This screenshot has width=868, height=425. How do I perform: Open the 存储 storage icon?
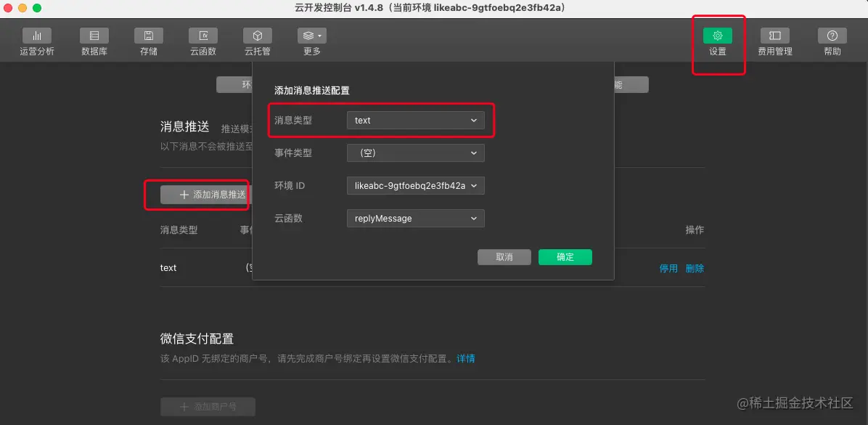[148, 36]
